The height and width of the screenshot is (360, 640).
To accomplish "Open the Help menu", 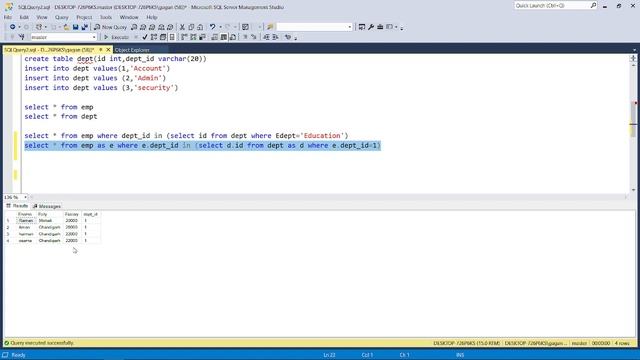I will 152,17.
